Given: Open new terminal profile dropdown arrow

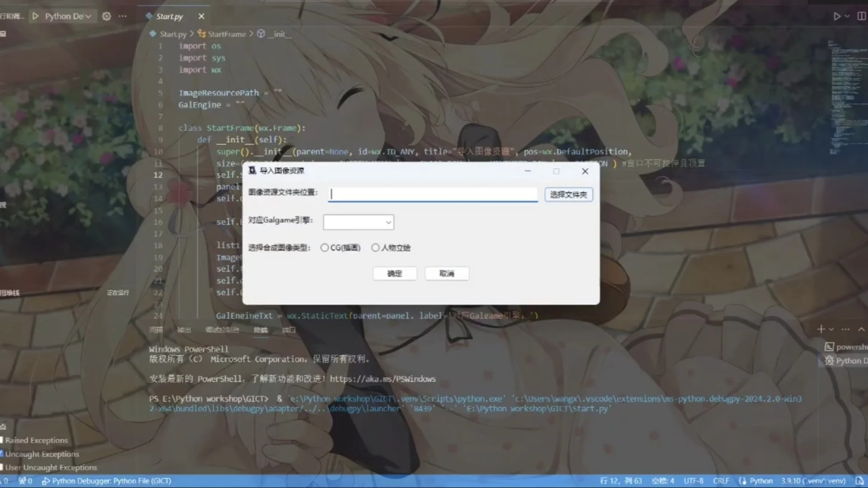Looking at the screenshot, I should pyautogui.click(x=831, y=329).
